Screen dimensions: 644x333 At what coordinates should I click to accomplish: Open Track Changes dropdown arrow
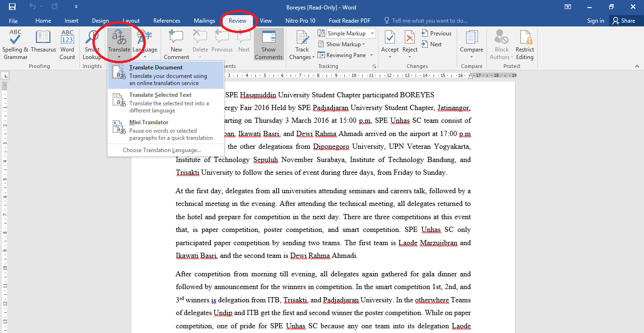pos(313,58)
